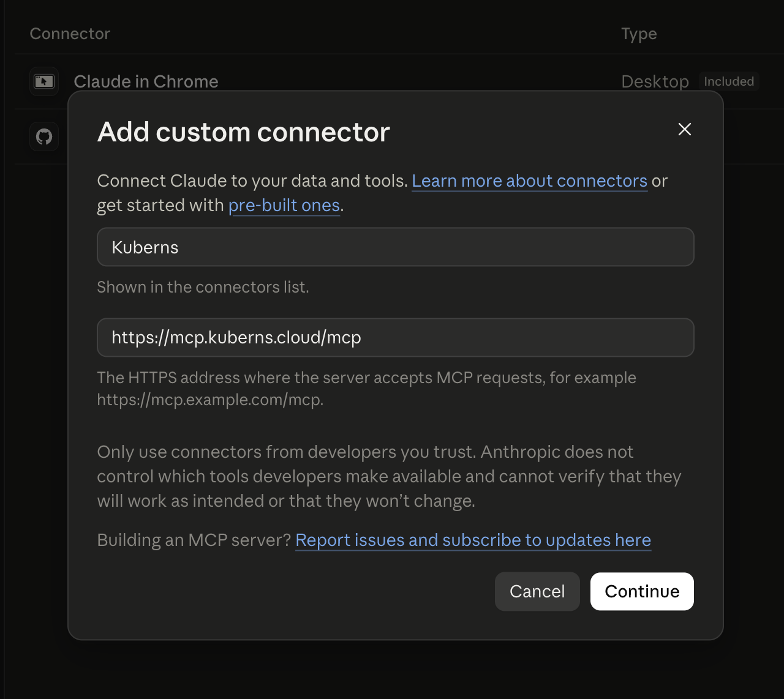Close the Add custom connector dialog
The image size is (784, 699).
(685, 129)
